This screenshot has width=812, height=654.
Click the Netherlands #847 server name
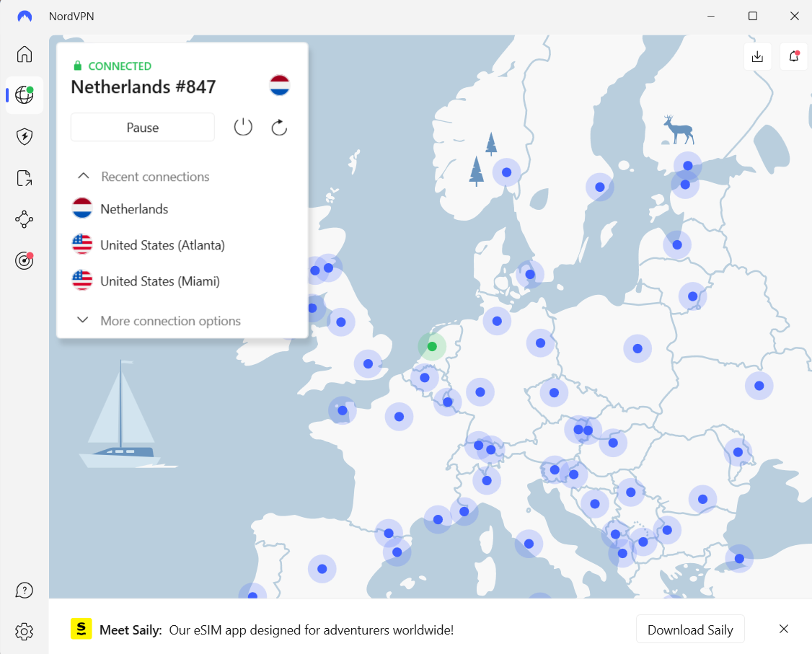pyautogui.click(x=143, y=87)
